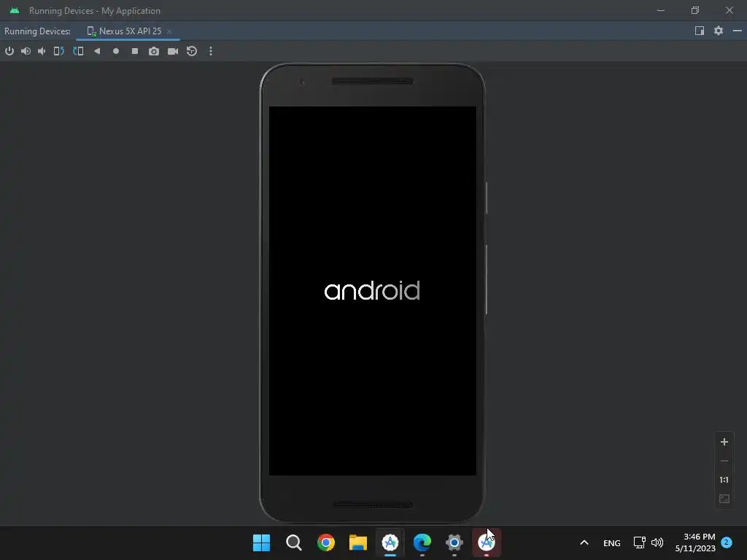Viewport: 747px width, 560px height.
Task: Tap the emulator Overview square button
Action: (135, 51)
